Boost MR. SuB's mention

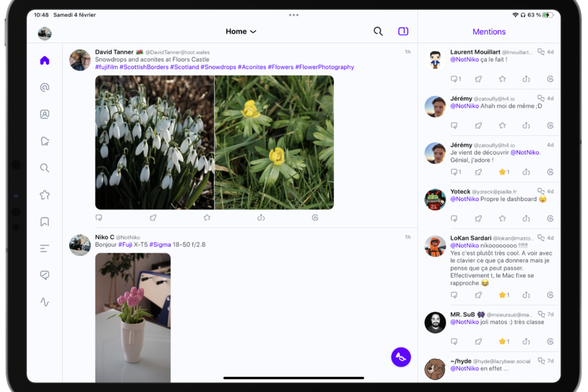pyautogui.click(x=478, y=341)
